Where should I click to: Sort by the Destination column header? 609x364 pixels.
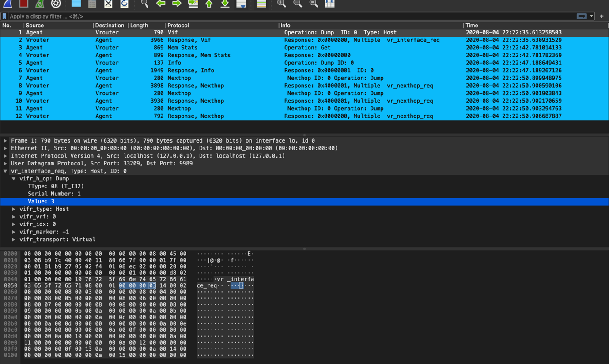coord(110,26)
